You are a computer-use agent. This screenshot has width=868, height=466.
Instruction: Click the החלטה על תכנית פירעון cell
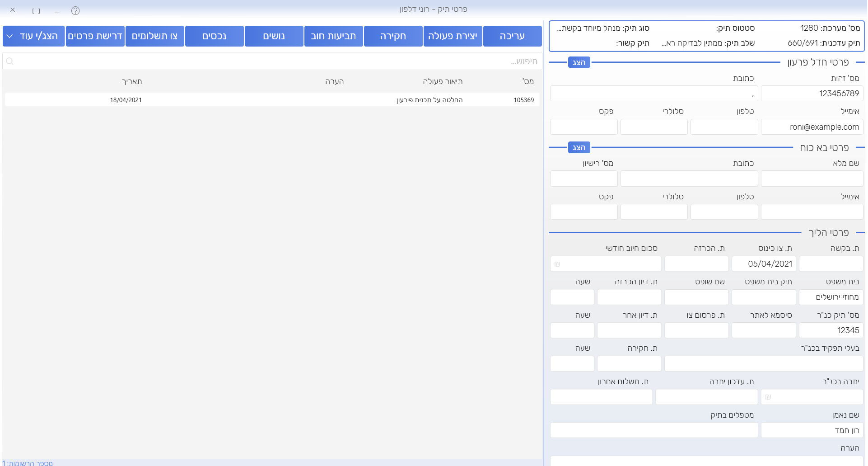pyautogui.click(x=429, y=100)
